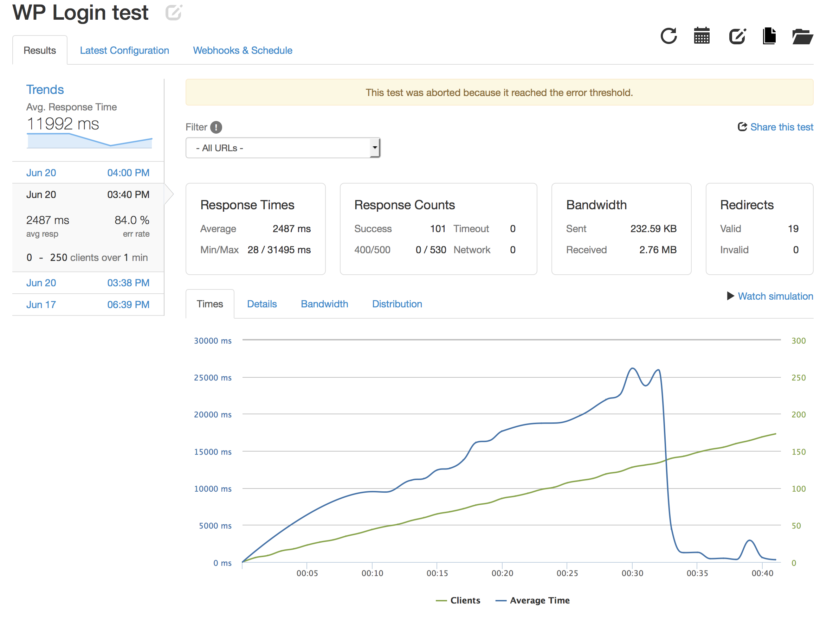This screenshot has width=840, height=626.
Task: Click the 28 / 31495 ms Min/Max value
Action: pos(279,250)
